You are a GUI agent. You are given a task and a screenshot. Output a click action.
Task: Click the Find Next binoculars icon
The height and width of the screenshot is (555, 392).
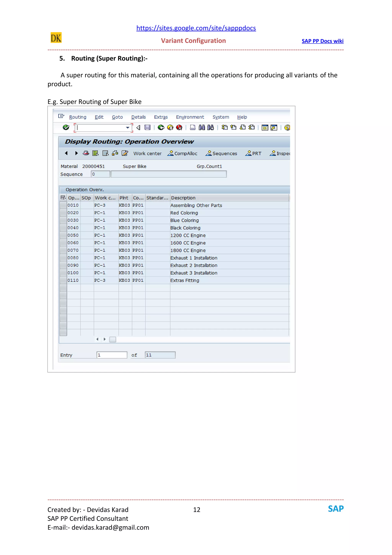click(x=211, y=127)
